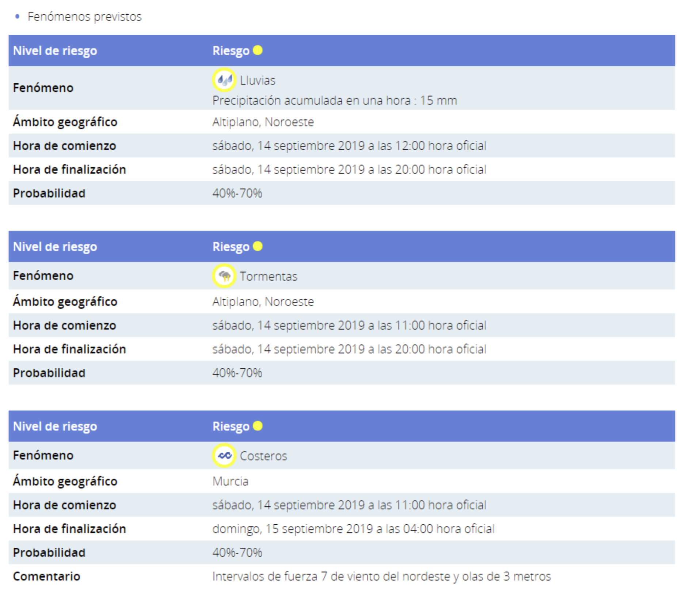Click the Tormentas storm cloud icon

click(x=224, y=276)
